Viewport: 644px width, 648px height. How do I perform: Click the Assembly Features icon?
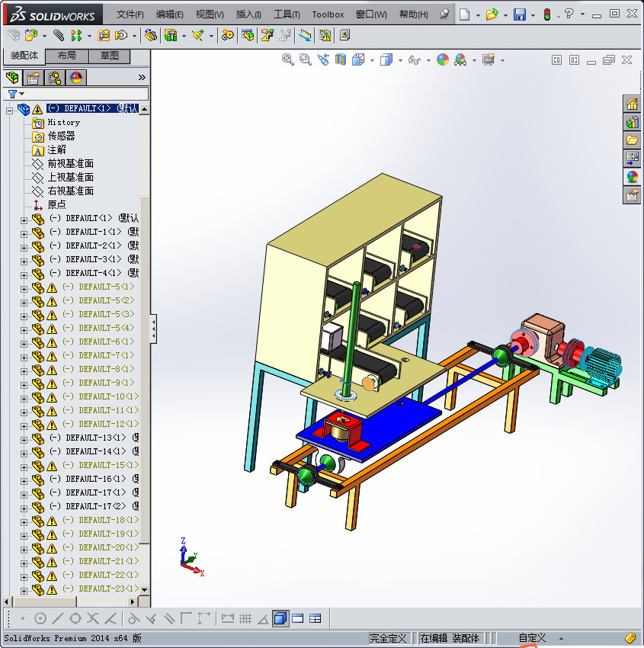point(171,35)
